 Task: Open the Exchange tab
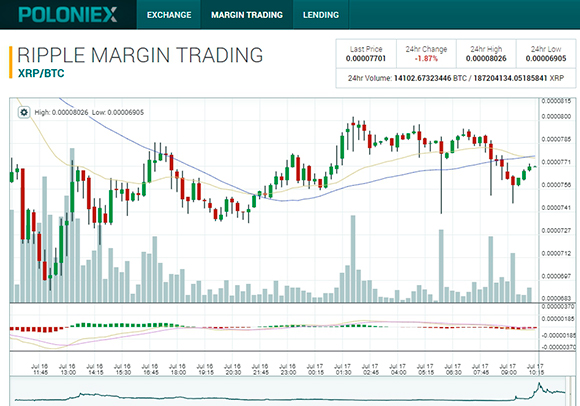169,15
